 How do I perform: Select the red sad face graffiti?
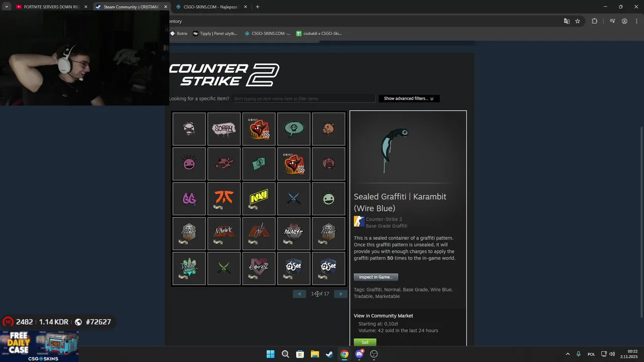click(x=329, y=164)
